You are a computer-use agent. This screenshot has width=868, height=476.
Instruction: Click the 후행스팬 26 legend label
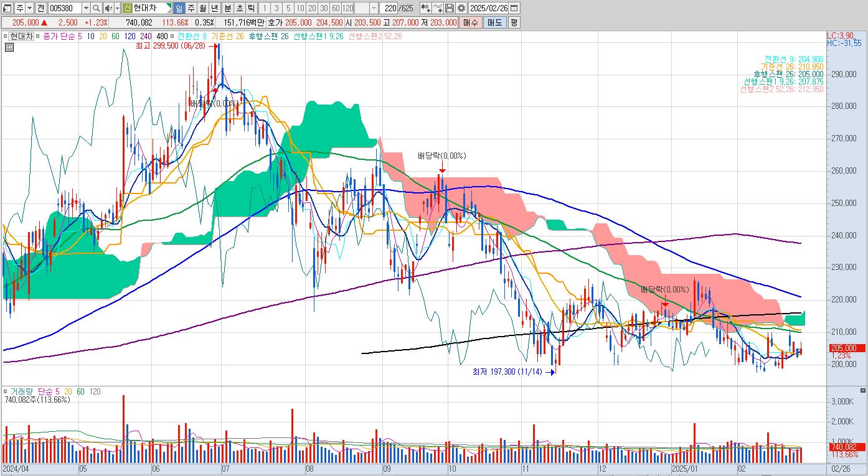[x=268, y=36]
